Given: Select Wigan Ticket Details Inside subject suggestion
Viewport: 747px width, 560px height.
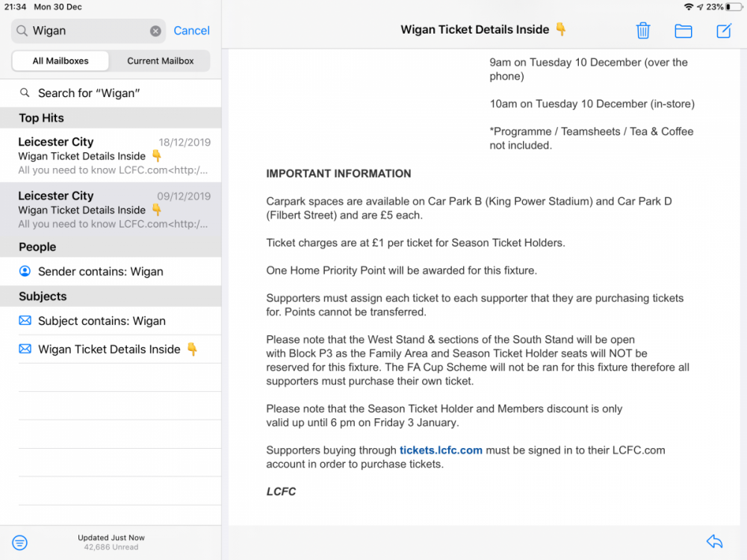Looking at the screenshot, I should 111,349.
